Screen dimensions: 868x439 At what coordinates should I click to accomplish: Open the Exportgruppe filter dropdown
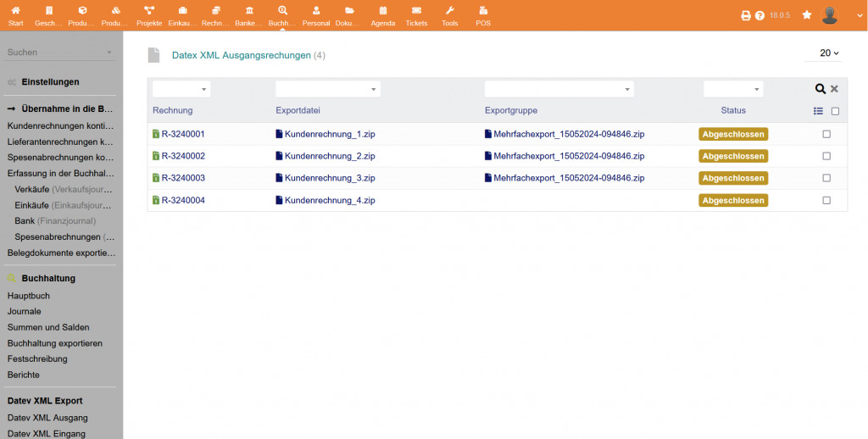[x=559, y=89]
